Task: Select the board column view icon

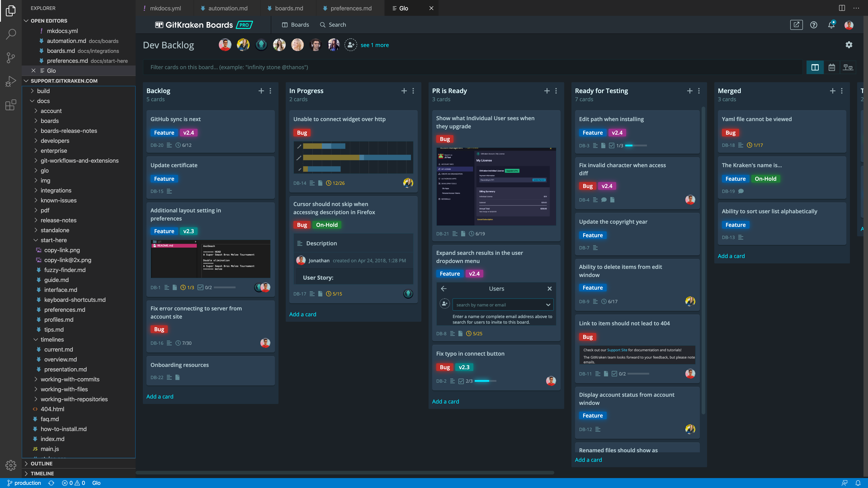Action: [815, 67]
